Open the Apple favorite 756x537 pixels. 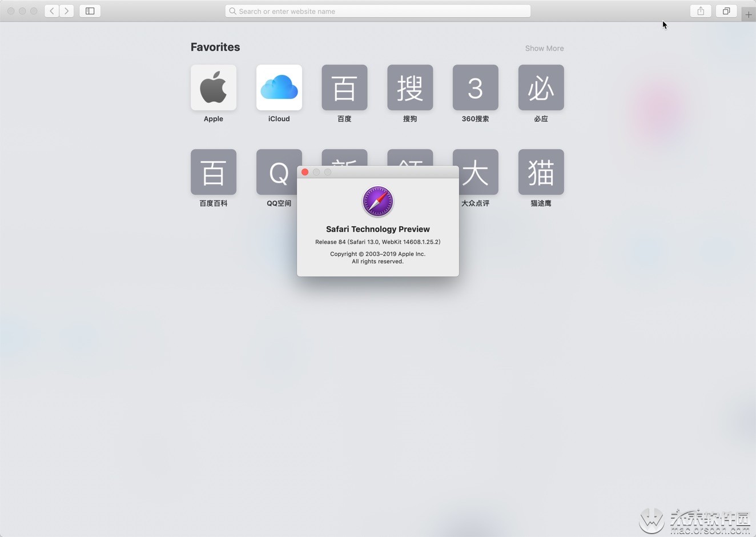(x=214, y=87)
